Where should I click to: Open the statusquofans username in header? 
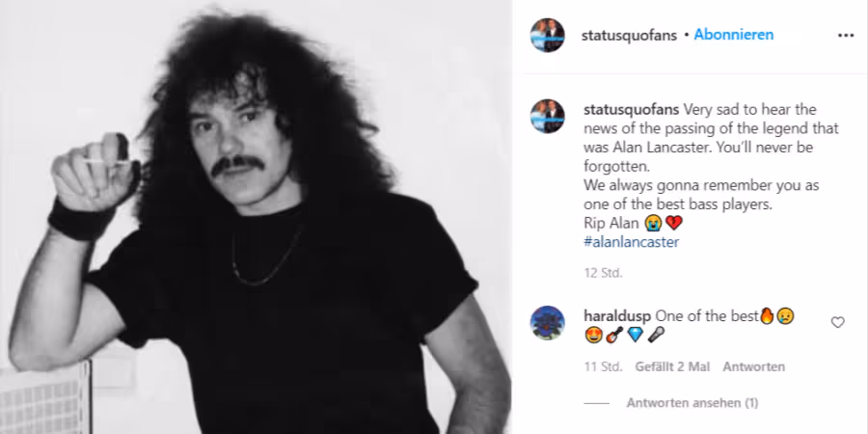click(629, 36)
